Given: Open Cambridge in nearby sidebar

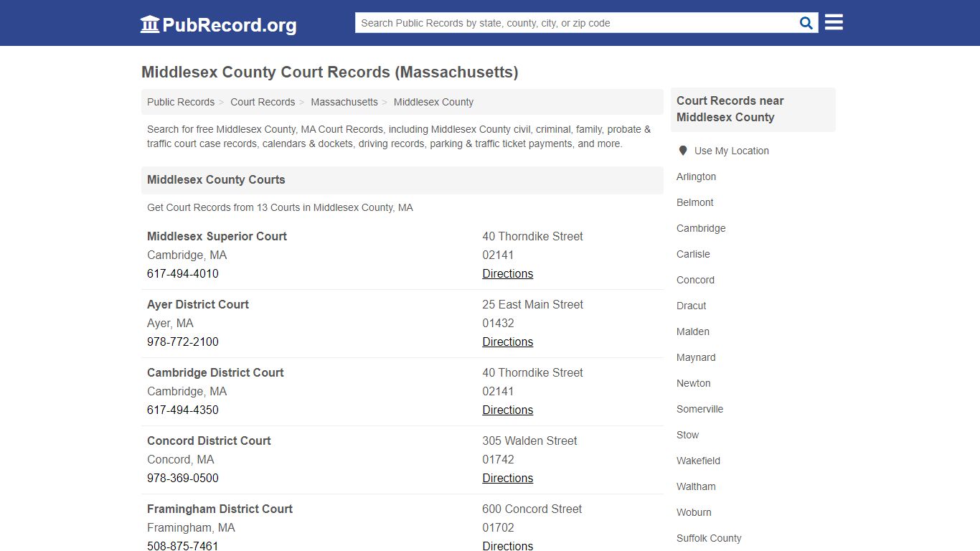Looking at the screenshot, I should point(701,228).
